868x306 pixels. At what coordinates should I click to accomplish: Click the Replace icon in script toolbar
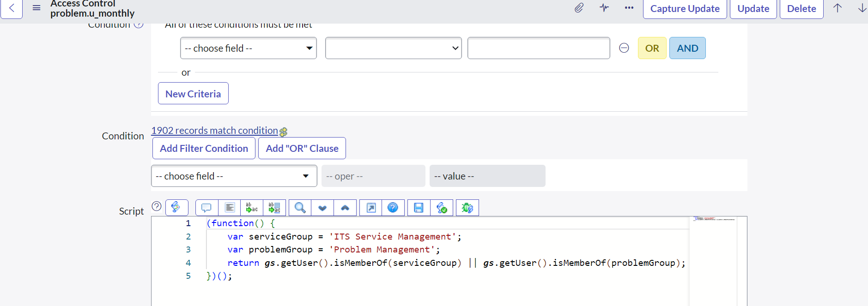(x=252, y=208)
